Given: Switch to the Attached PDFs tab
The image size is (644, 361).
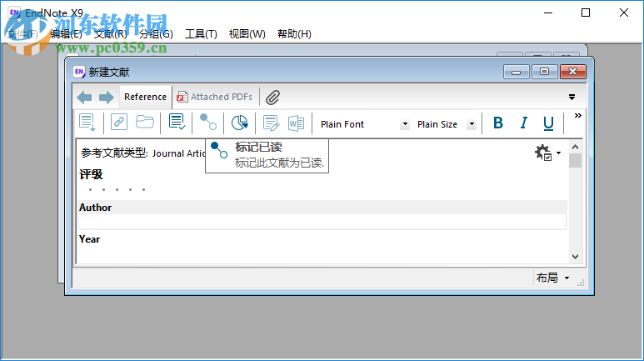Looking at the screenshot, I should click(214, 97).
